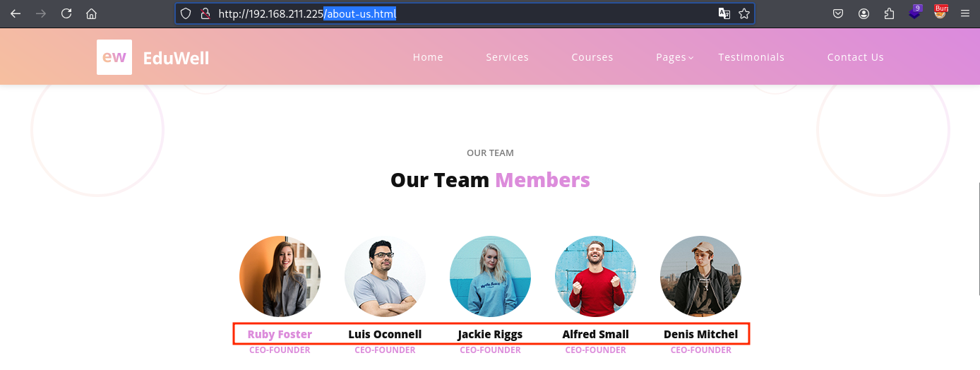This screenshot has width=980, height=370.
Task: Click the small OUR TEAM label
Action: pos(490,153)
